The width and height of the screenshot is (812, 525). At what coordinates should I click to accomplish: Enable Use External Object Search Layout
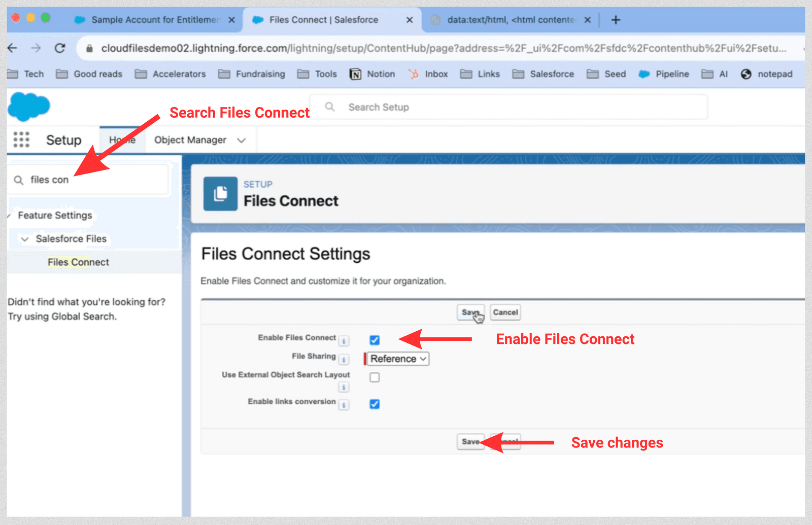374,377
